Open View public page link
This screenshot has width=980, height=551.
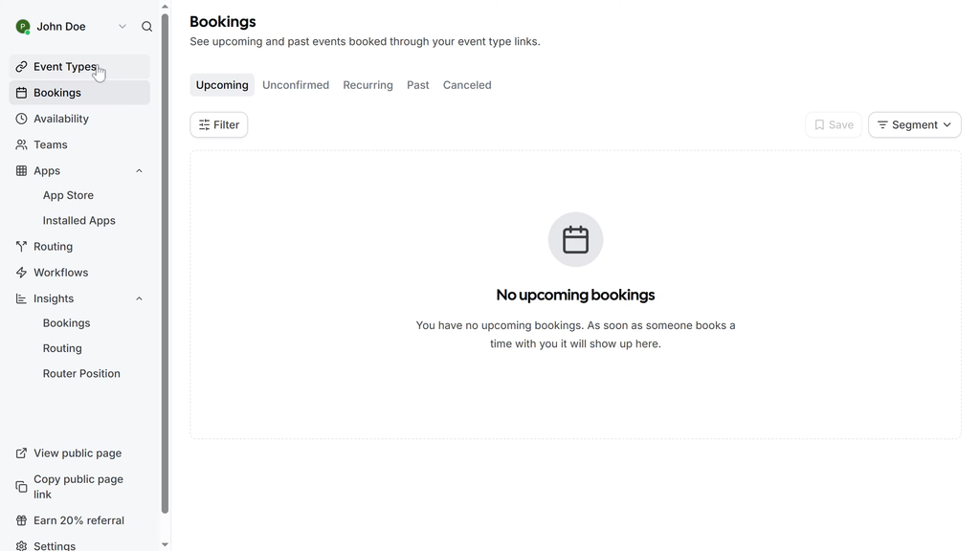[78, 453]
